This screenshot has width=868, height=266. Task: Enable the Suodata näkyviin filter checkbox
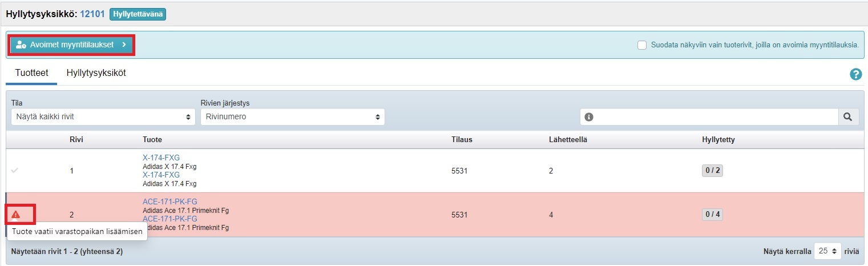coord(642,45)
